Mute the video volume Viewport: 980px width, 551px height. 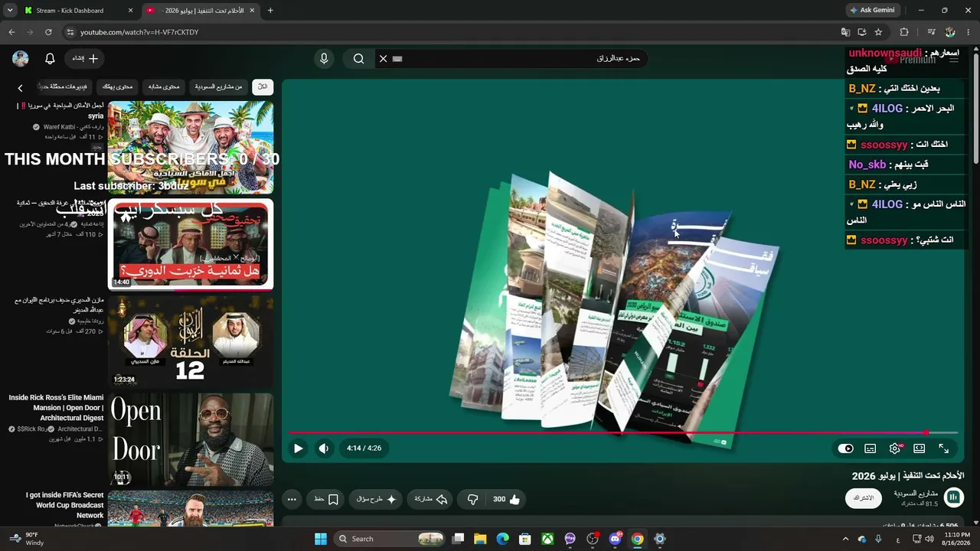point(324,448)
